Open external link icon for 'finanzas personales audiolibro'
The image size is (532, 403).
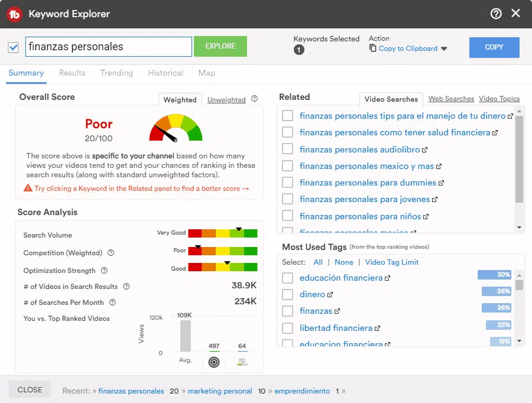[x=425, y=149]
